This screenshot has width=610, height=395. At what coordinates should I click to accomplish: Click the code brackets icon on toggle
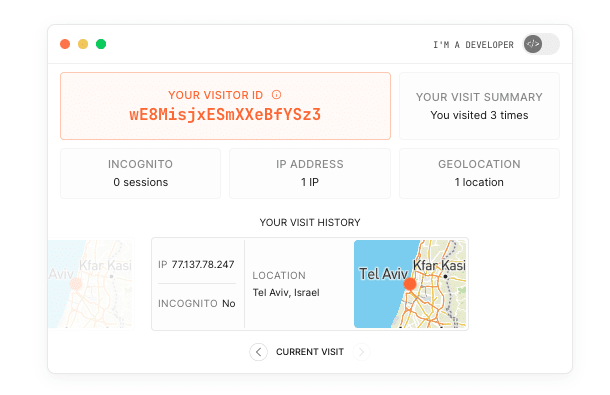click(533, 44)
